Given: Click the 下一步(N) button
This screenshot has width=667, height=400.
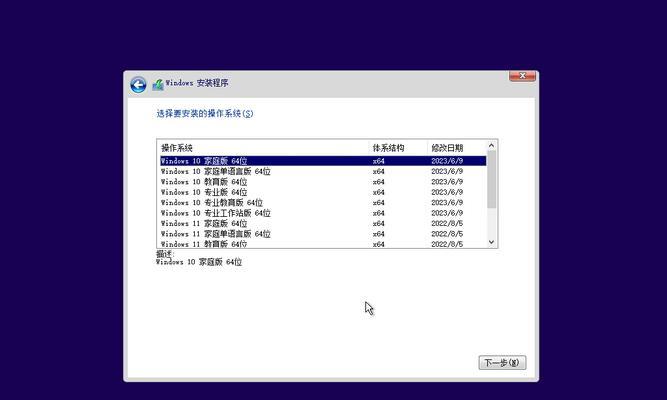Looking at the screenshot, I should click(x=502, y=363).
